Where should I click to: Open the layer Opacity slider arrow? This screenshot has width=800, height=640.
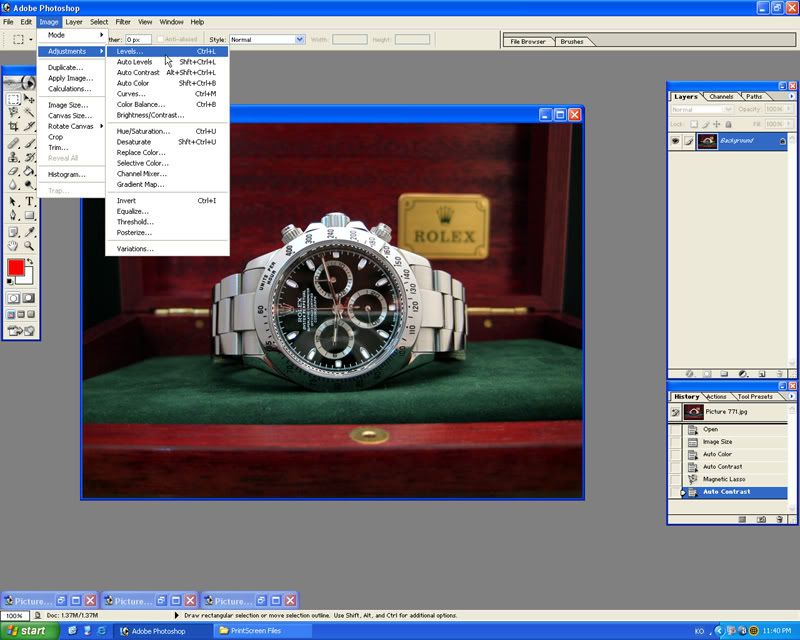[x=789, y=109]
